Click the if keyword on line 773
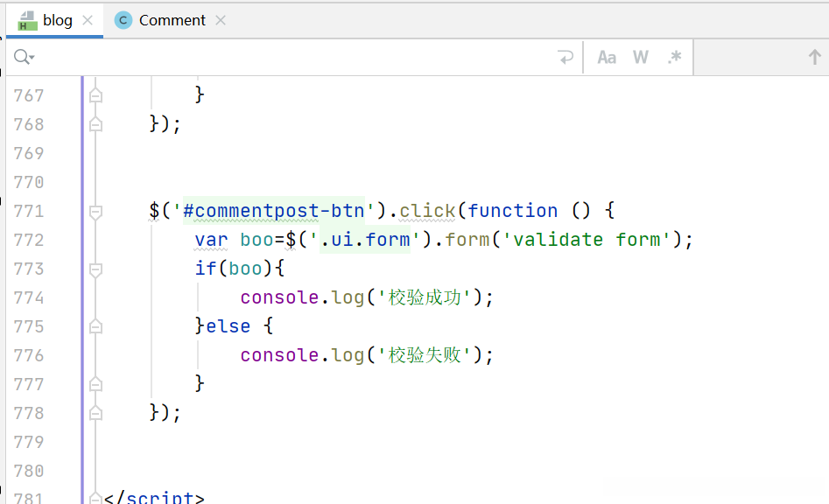The width and height of the screenshot is (829, 504). pyautogui.click(x=206, y=269)
